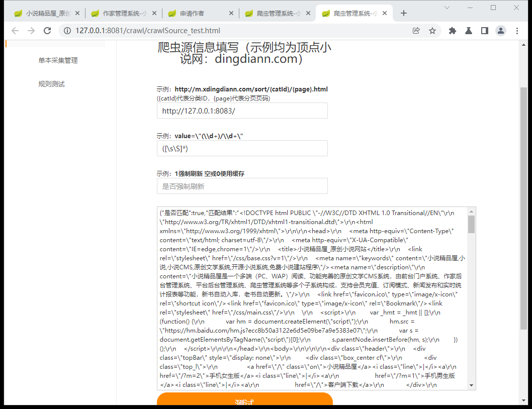Screen dimensions: 532x409
Task: Open 单本采集管理 in sidebar
Action: [58, 60]
